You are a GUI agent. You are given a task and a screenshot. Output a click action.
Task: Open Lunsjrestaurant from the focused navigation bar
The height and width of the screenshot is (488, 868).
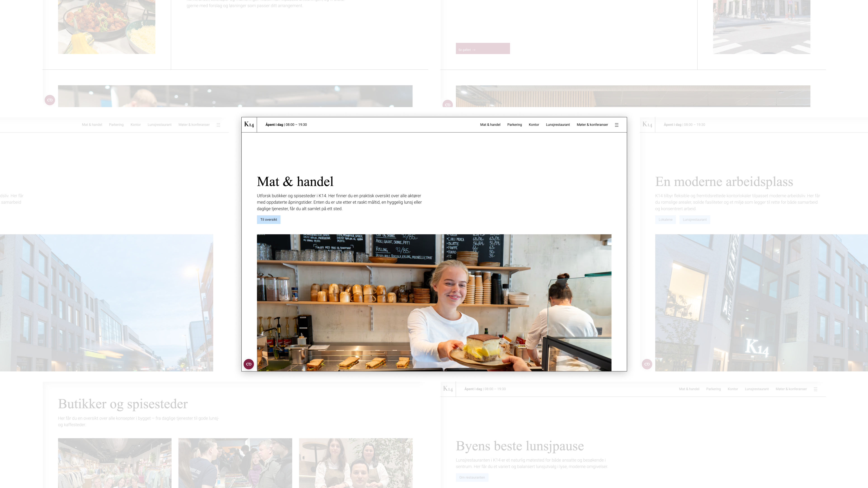[558, 125]
